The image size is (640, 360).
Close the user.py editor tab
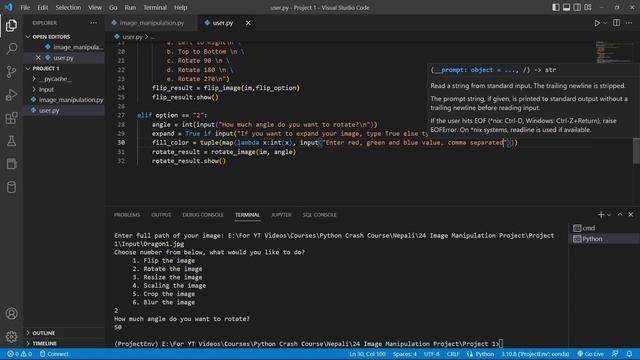tap(248, 23)
